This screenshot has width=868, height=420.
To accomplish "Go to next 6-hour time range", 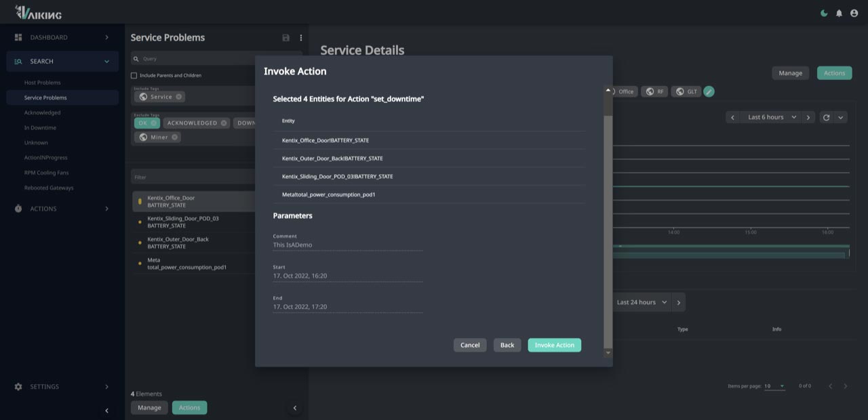I will (x=808, y=117).
